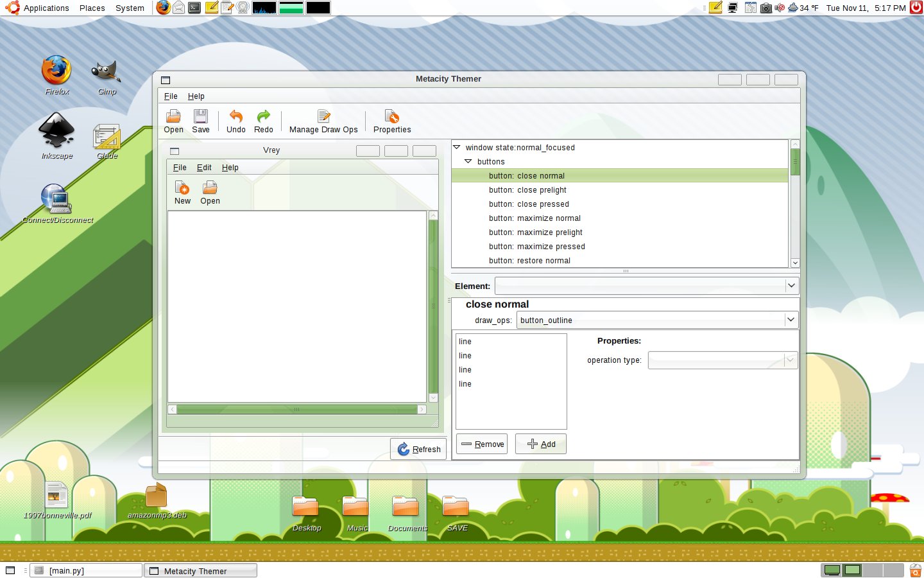Open Manage Draw Ops from the toolbar
Image resolution: width=924 pixels, height=578 pixels.
point(323,121)
